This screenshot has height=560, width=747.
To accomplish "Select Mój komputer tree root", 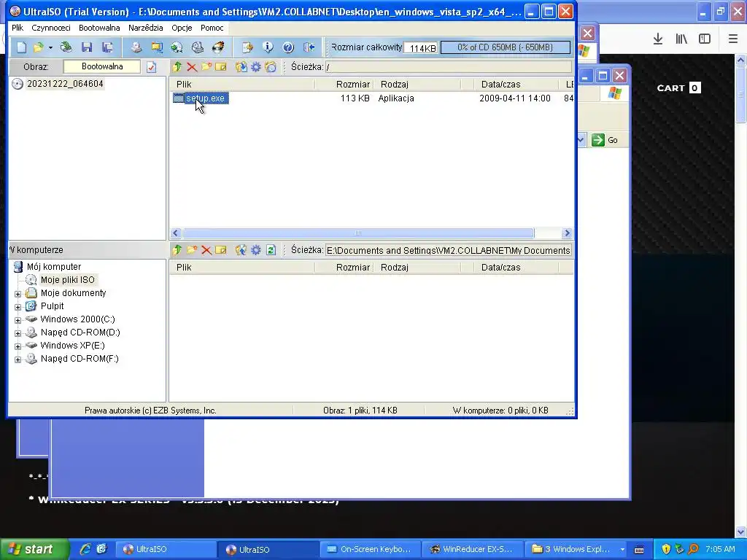I will pyautogui.click(x=53, y=267).
